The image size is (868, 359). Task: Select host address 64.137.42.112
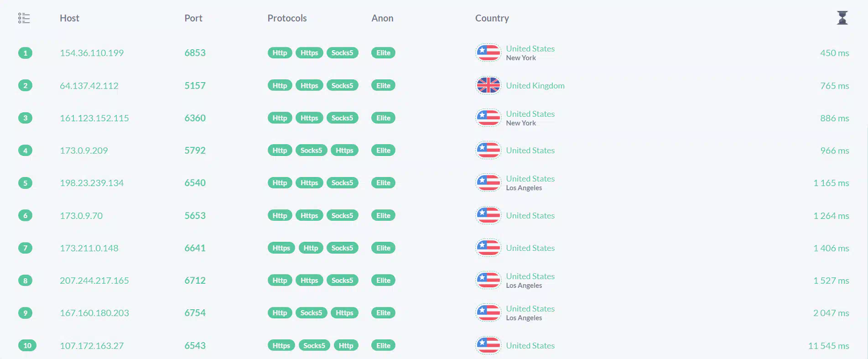pyautogui.click(x=89, y=86)
